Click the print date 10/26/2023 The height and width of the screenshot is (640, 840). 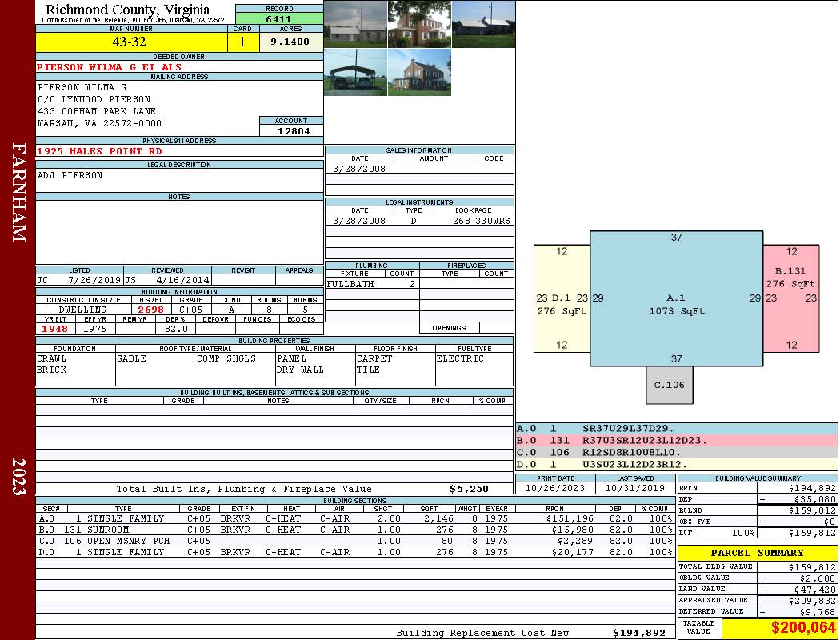(555, 488)
